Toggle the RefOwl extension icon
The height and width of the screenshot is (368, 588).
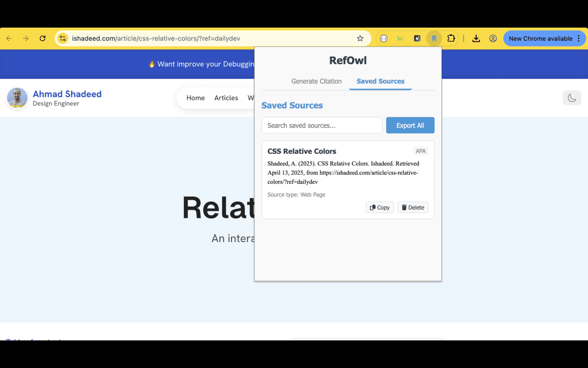coord(434,39)
